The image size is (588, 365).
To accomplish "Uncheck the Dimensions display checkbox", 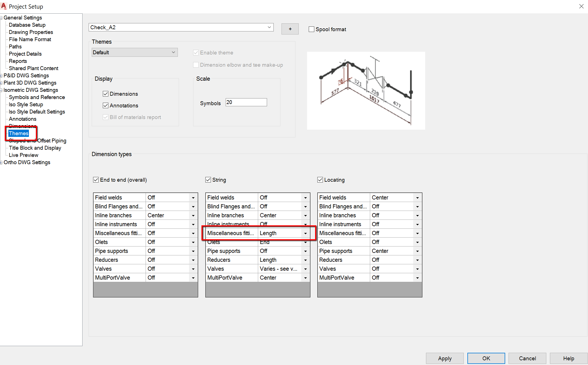I will pyautogui.click(x=106, y=94).
